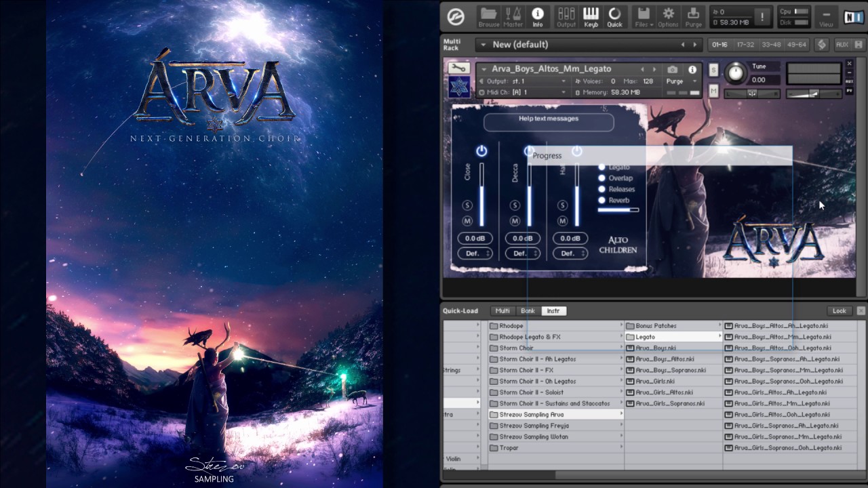The width and height of the screenshot is (868, 488).
Task: Open the View dropdown
Action: click(x=825, y=16)
